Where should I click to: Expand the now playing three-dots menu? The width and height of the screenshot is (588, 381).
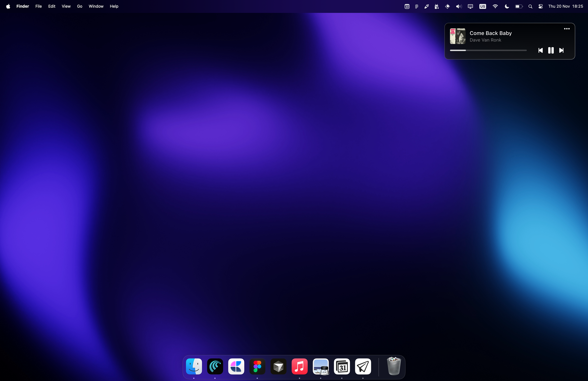tap(567, 29)
